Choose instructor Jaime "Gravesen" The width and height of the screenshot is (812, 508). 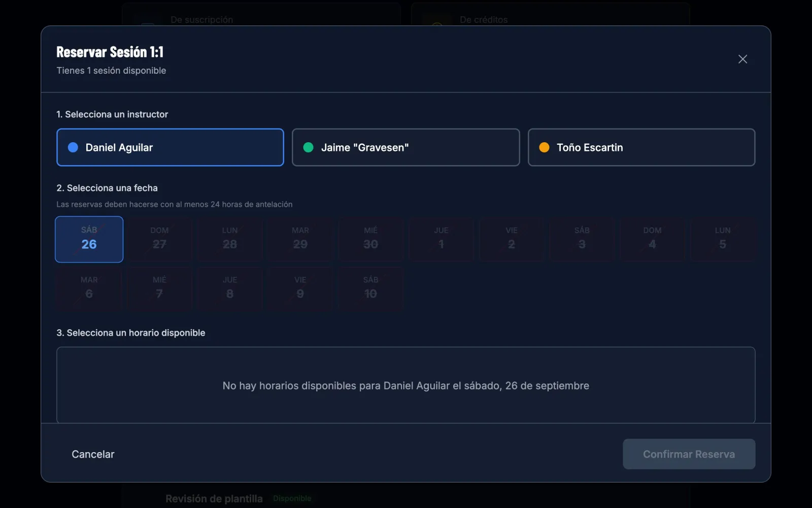pyautogui.click(x=405, y=147)
